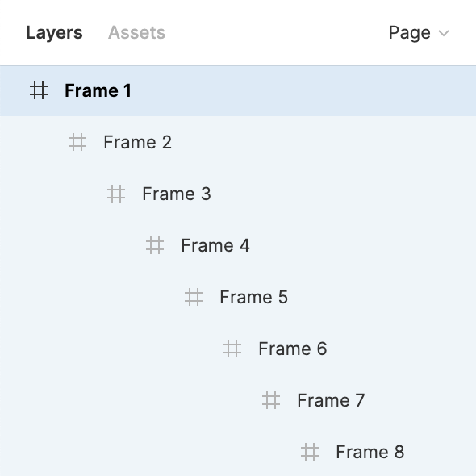Viewport: 476px width, 476px height.
Task: Click the frame icon beside Frame 4
Action: tap(155, 245)
